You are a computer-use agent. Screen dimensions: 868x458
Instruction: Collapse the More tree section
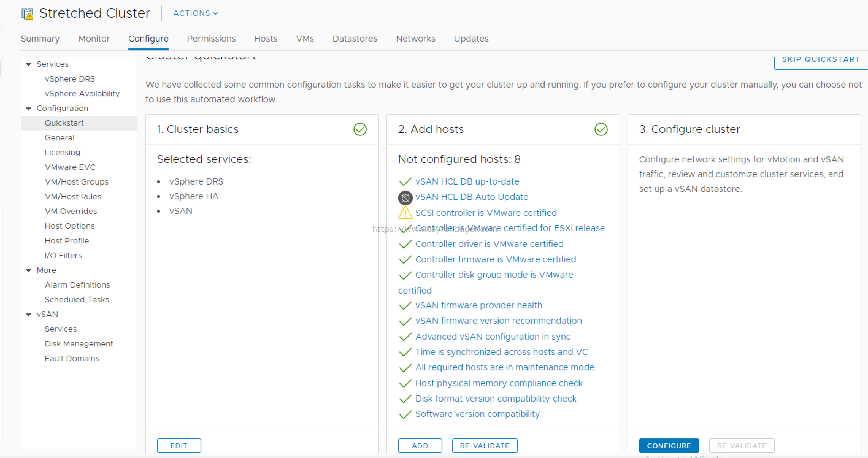coord(29,270)
